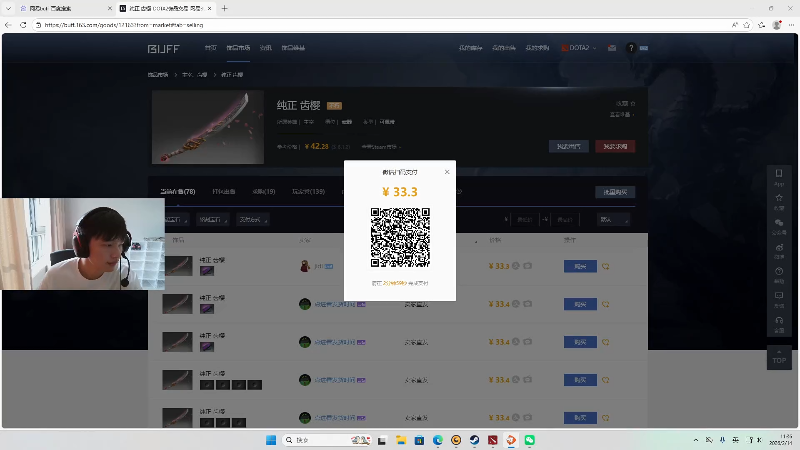Screen dimensions: 800x450
Task: Click the buy button in the ¥33.3 row
Action: [580, 266]
